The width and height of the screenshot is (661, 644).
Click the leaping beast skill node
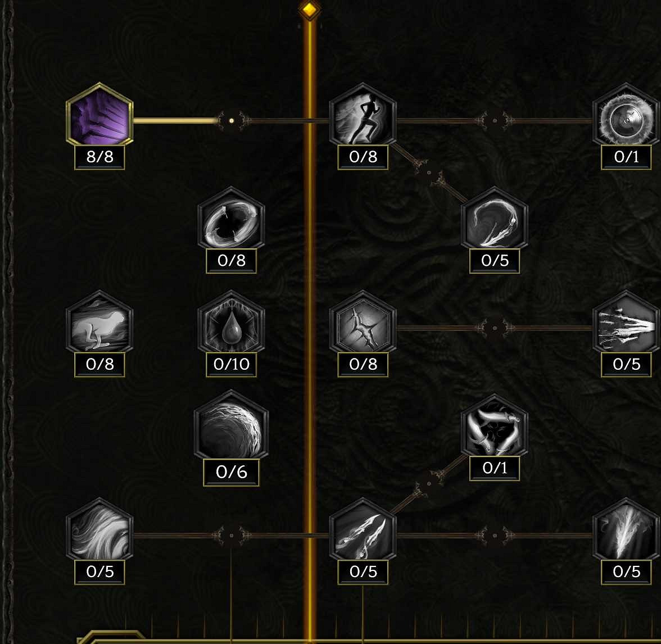99,323
